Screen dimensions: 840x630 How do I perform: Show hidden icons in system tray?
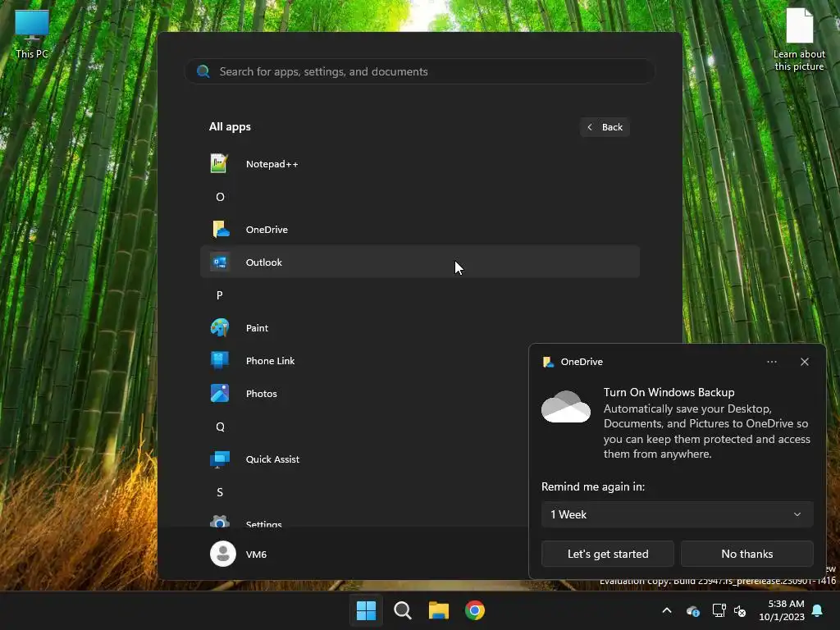coord(667,610)
